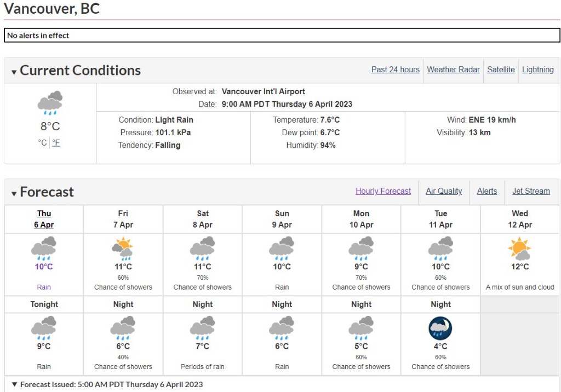Open the Hourly Forecast link
This screenshot has width=561, height=392.
tap(383, 191)
